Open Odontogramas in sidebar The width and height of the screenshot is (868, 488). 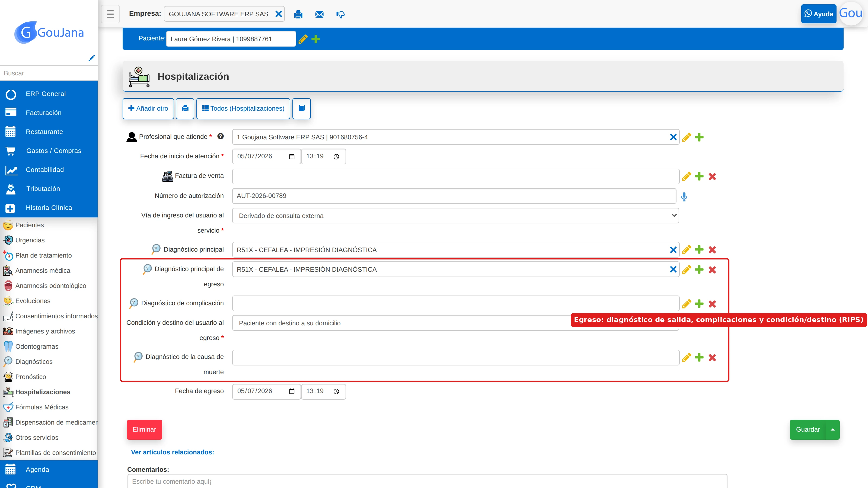[x=37, y=346]
